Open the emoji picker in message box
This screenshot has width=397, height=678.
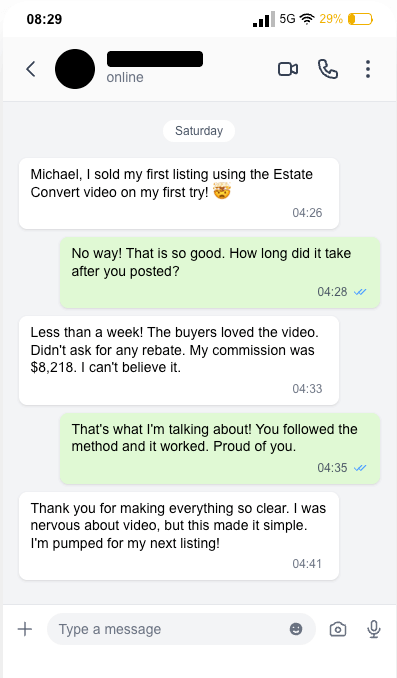pos(296,629)
